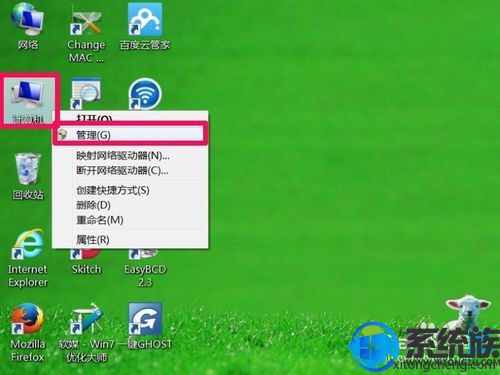Choose 创建快捷方式(S) in context menu
The height and width of the screenshot is (375, 500).
click(x=131, y=190)
